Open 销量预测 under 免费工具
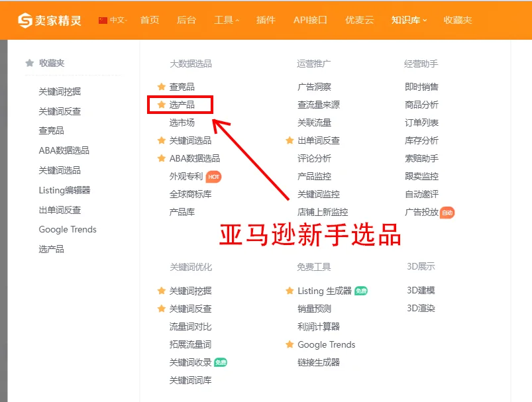532x402 pixels. [314, 309]
